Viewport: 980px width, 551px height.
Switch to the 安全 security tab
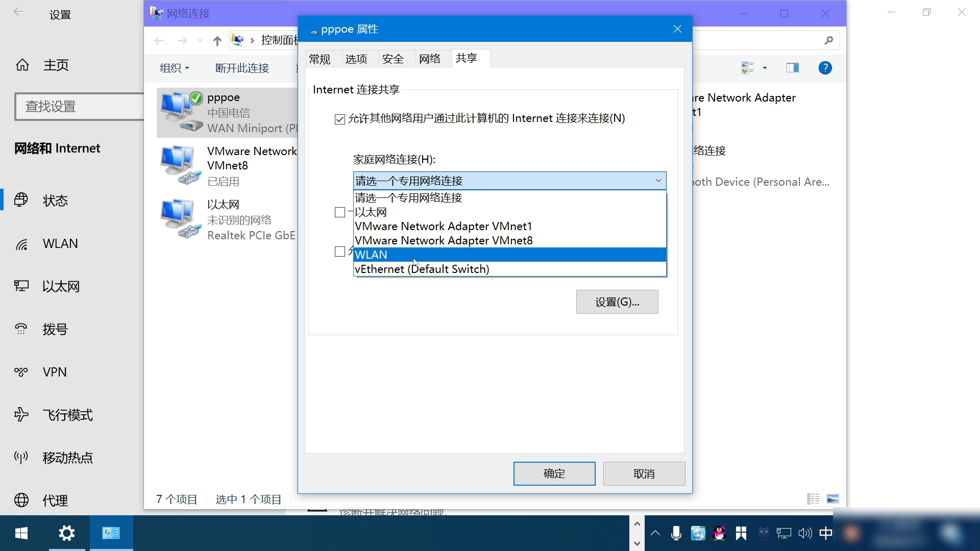393,59
